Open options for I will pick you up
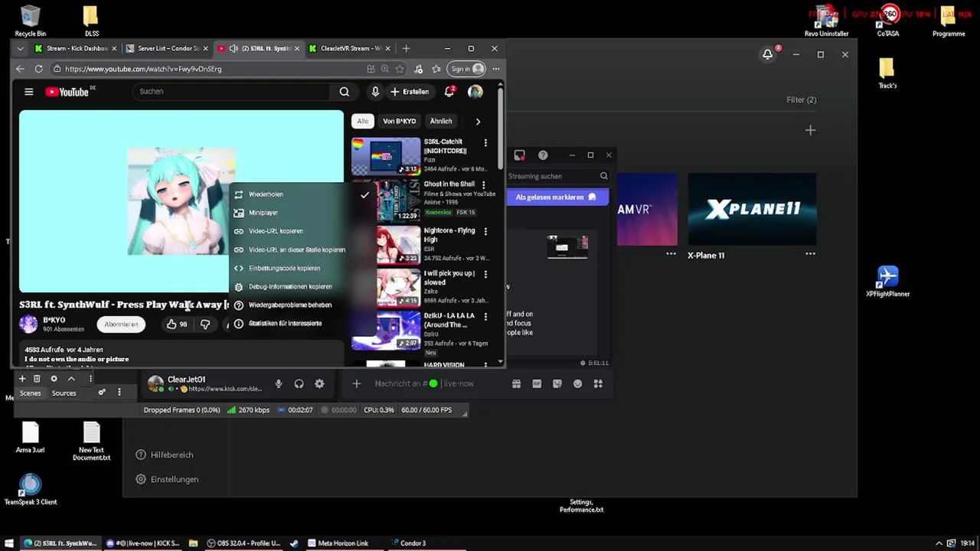 click(x=485, y=274)
